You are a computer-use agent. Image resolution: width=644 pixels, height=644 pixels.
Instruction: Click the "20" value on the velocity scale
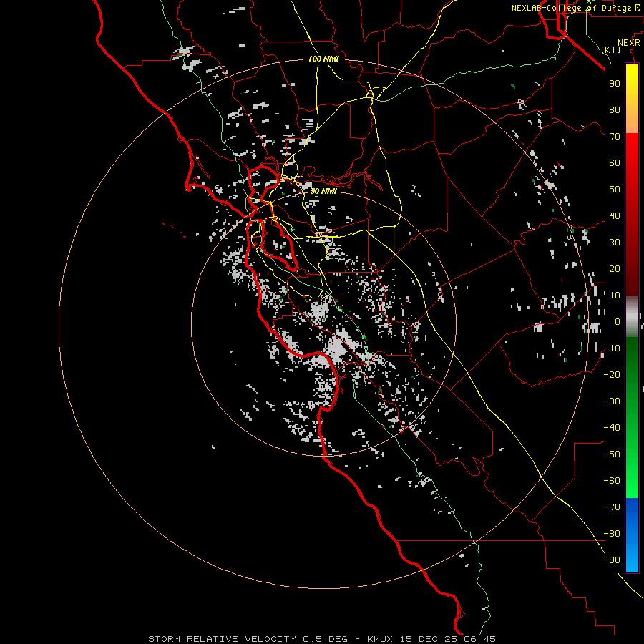[x=615, y=268]
